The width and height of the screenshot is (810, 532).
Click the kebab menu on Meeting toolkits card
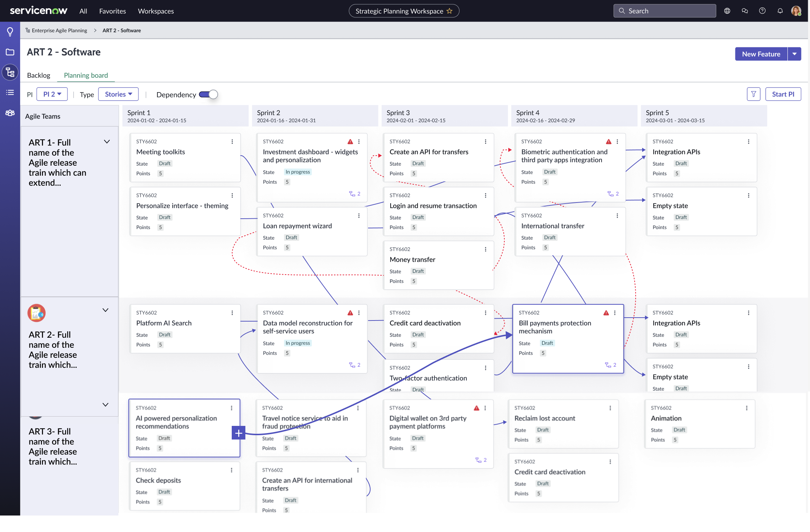(232, 141)
